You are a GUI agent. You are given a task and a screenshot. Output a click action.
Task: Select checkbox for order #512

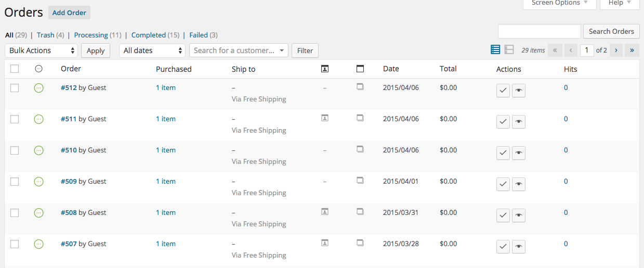(15, 88)
